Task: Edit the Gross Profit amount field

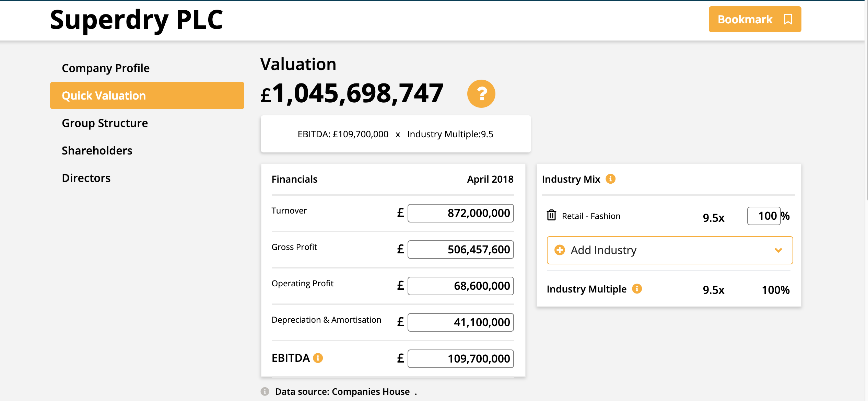Action: [x=460, y=250]
